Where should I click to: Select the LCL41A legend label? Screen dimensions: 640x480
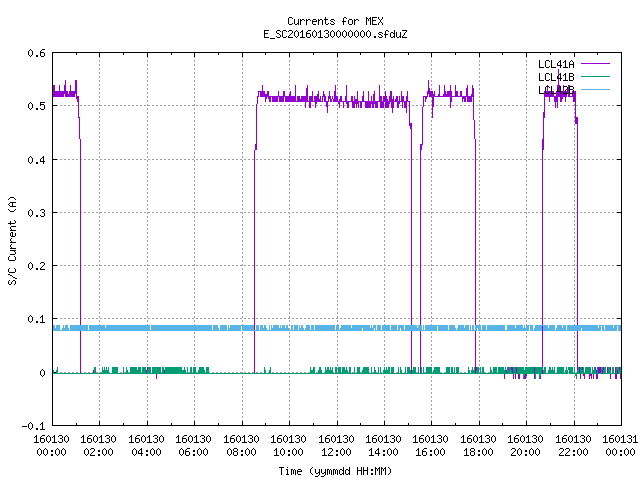coord(556,64)
